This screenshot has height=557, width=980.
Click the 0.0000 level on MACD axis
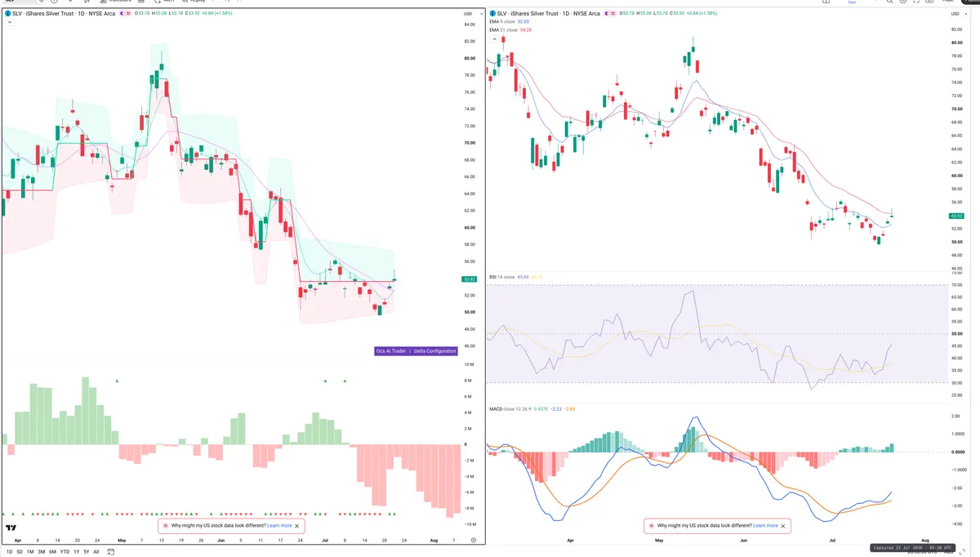pyautogui.click(x=958, y=452)
